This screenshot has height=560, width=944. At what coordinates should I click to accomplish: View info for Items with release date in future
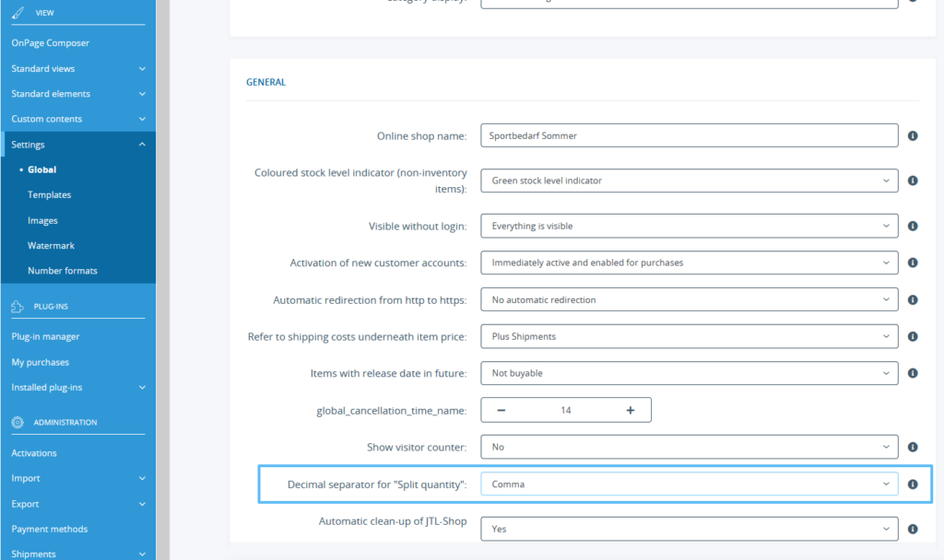coord(913,373)
